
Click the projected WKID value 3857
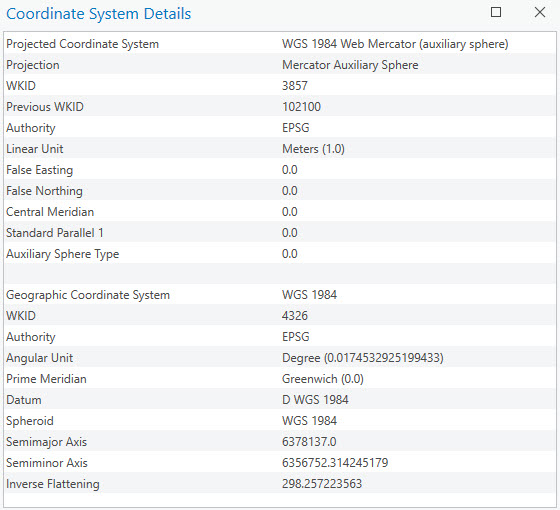click(295, 86)
